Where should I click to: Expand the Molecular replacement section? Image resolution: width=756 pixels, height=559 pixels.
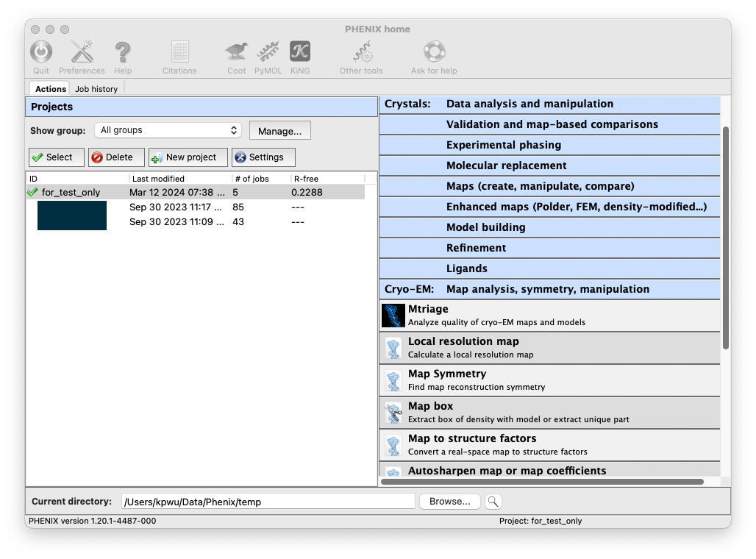tap(549, 165)
